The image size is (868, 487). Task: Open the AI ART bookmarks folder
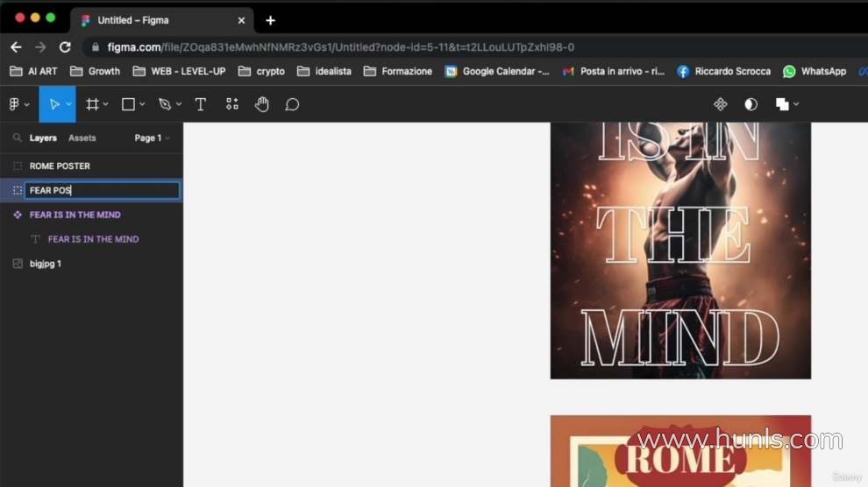[x=34, y=71]
